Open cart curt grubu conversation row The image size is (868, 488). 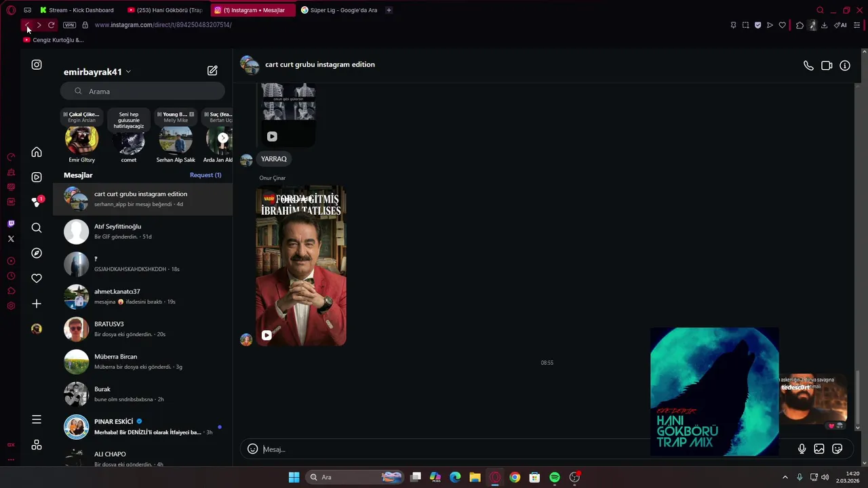pos(142,199)
